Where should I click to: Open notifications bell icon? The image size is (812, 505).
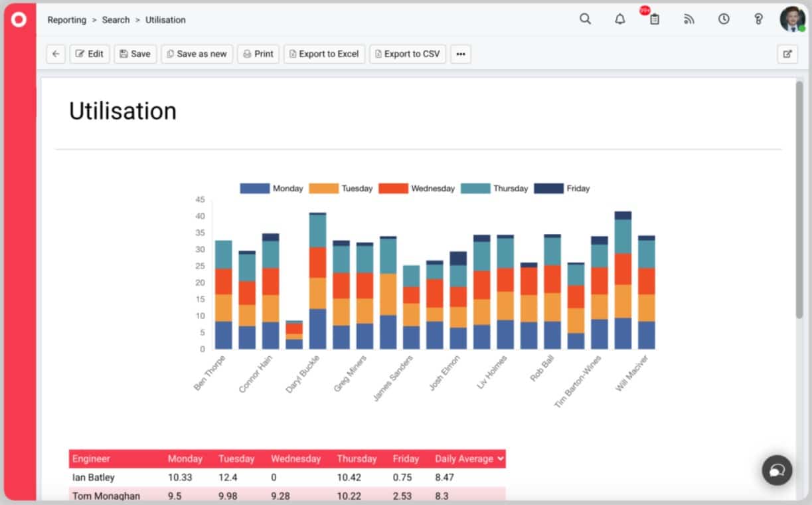620,19
